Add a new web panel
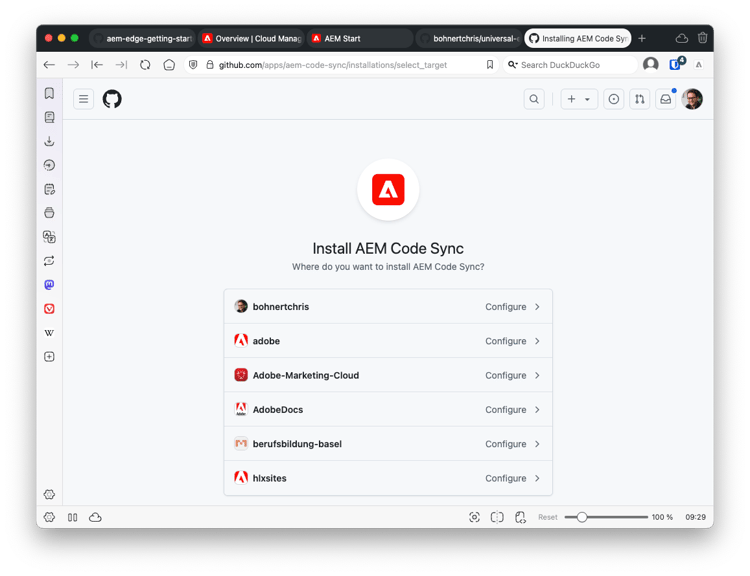 tap(49, 356)
